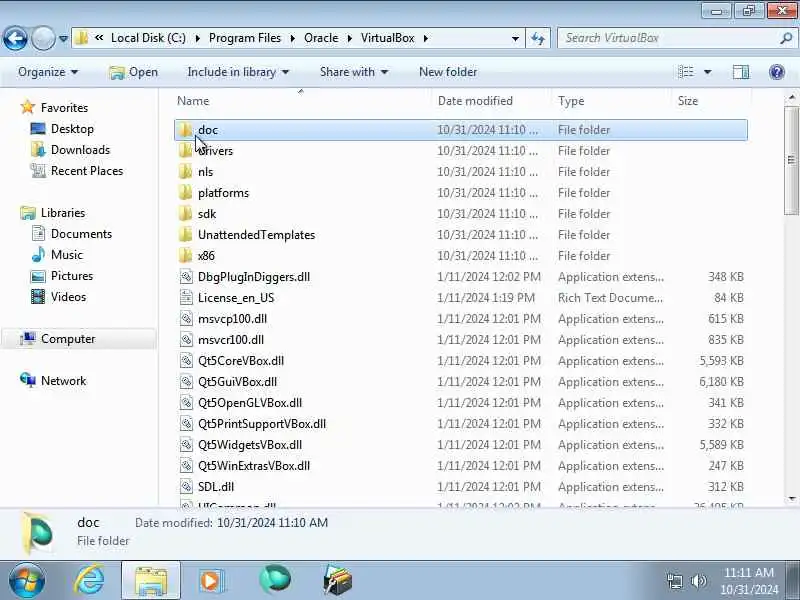This screenshot has width=800, height=600.
Task: Select the Qt5WidgetsVBox.dll file icon
Action: click(x=186, y=444)
